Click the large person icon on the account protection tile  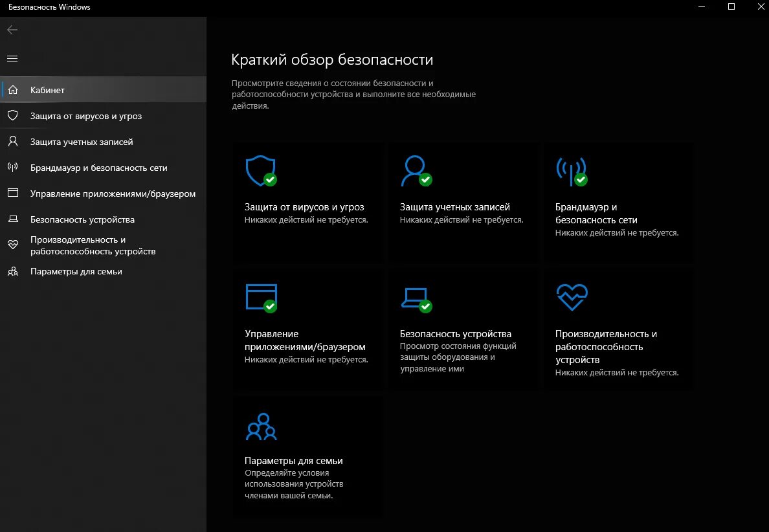[416, 171]
